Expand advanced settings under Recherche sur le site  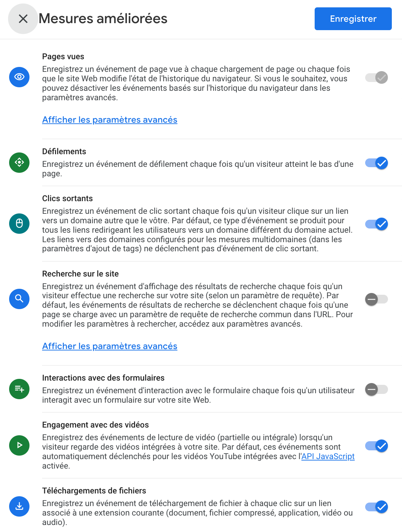(110, 346)
